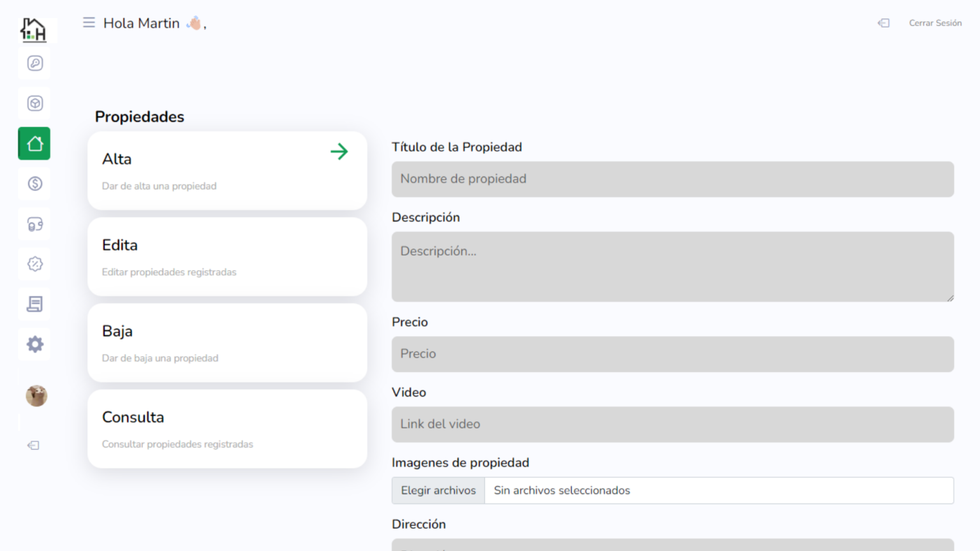This screenshot has width=980, height=551.
Task: Select the Baja card
Action: coord(227,342)
